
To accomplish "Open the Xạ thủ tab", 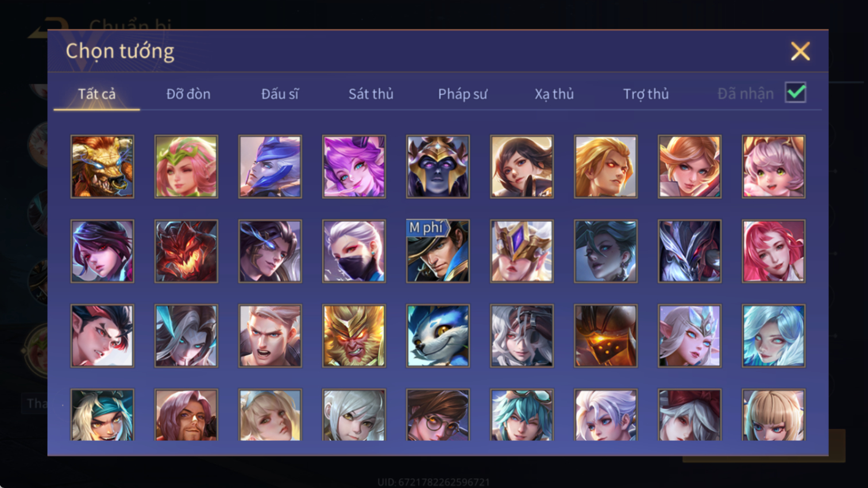I will pyautogui.click(x=554, y=94).
